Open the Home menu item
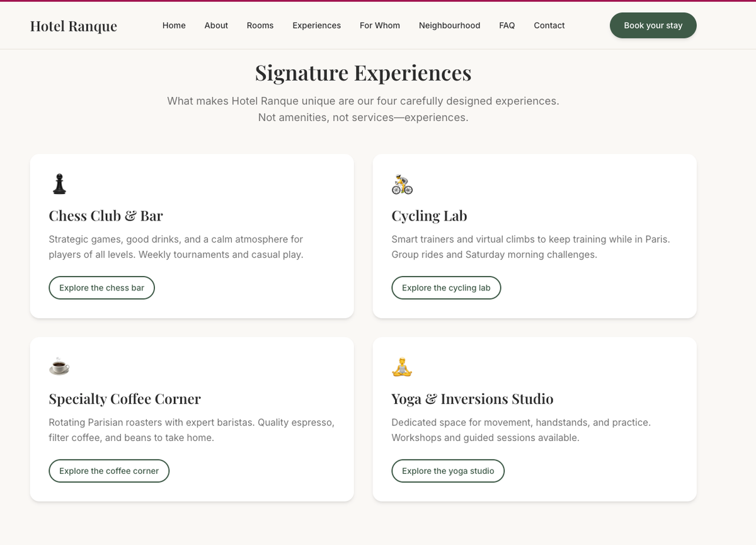Image resolution: width=756 pixels, height=545 pixels. point(174,25)
